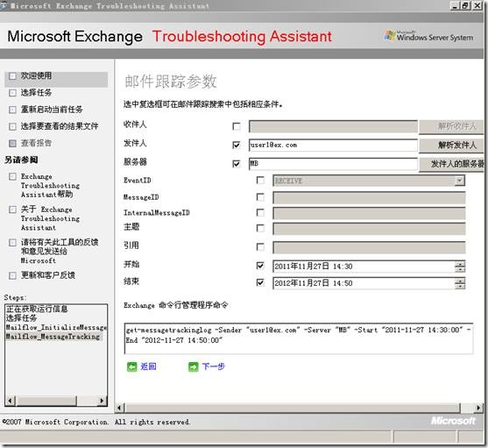Select 选择要查看的结果文件 in the sidebar
488x448 pixels.
[x=60, y=126]
